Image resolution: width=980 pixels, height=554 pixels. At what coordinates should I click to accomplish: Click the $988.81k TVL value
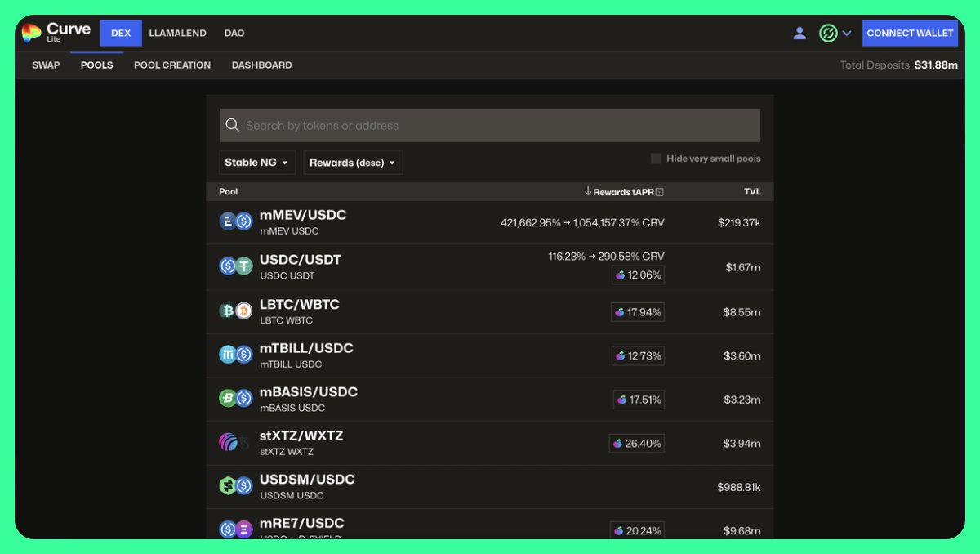(x=739, y=487)
